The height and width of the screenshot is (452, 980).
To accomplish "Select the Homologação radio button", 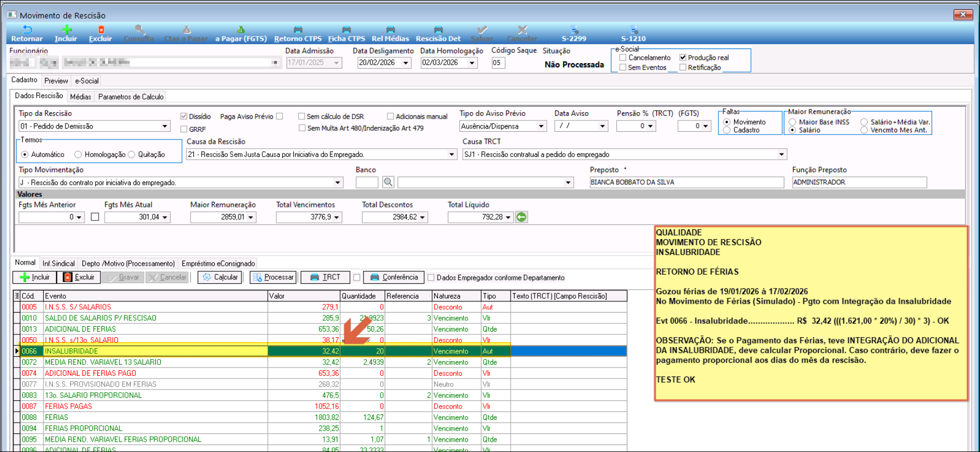I will tap(78, 155).
